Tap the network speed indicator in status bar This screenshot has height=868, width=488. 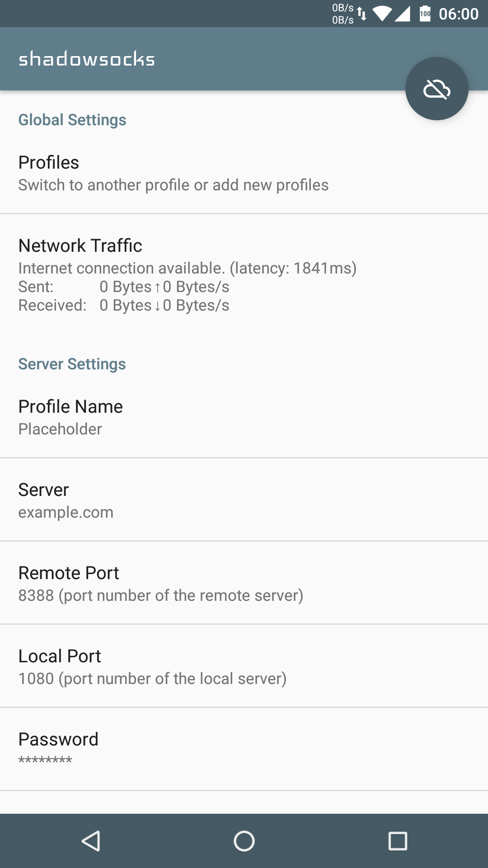coord(343,14)
